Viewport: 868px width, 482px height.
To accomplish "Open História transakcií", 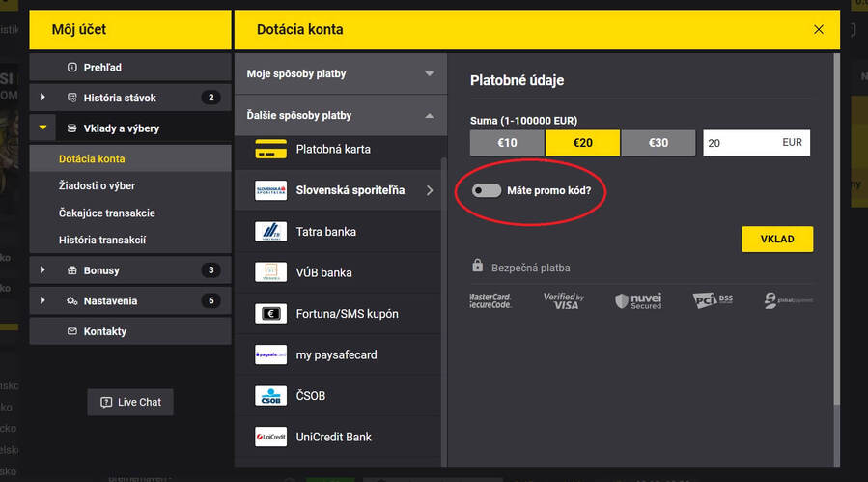I will pos(130,240).
